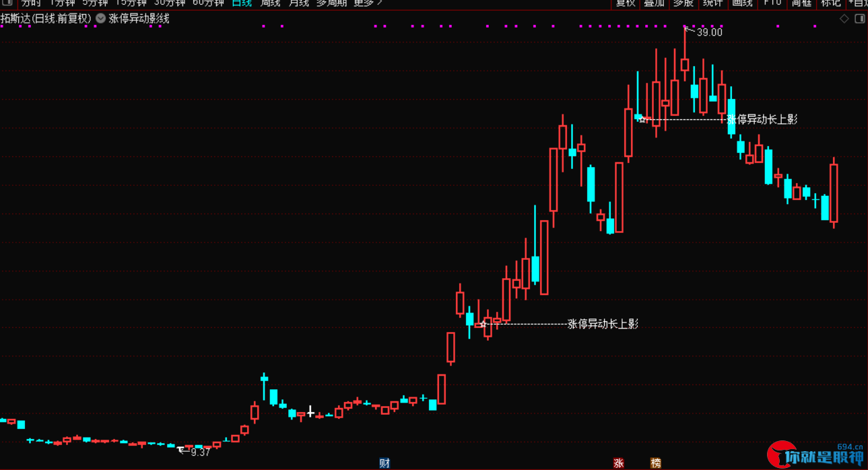This screenshot has width=868, height=470.
Task: Click the diamond icon at chart top right
Action: click(844, 19)
